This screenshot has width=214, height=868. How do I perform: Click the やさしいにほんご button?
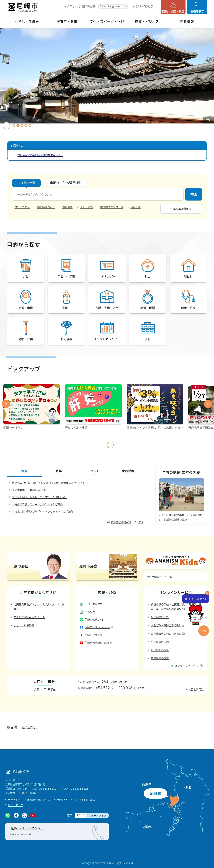point(143,6)
